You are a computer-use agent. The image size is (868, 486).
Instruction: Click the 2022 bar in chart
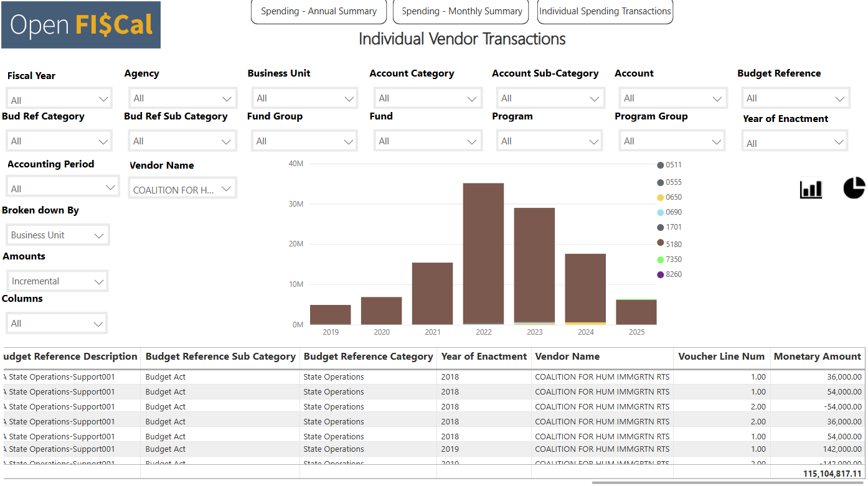pos(483,253)
